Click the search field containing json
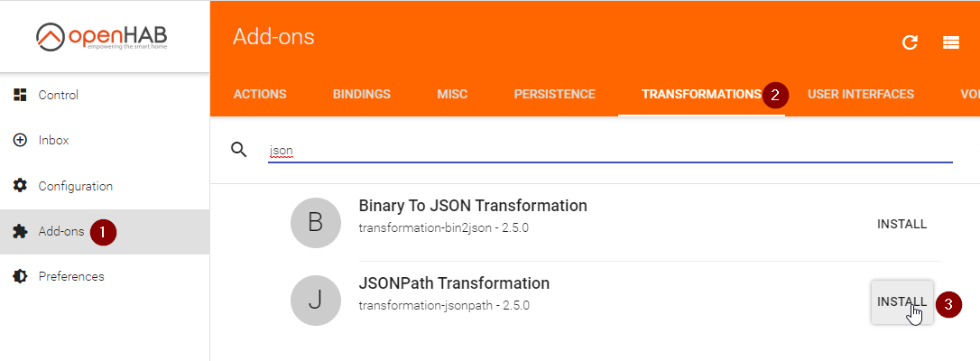The width and height of the screenshot is (980, 361). [610, 151]
